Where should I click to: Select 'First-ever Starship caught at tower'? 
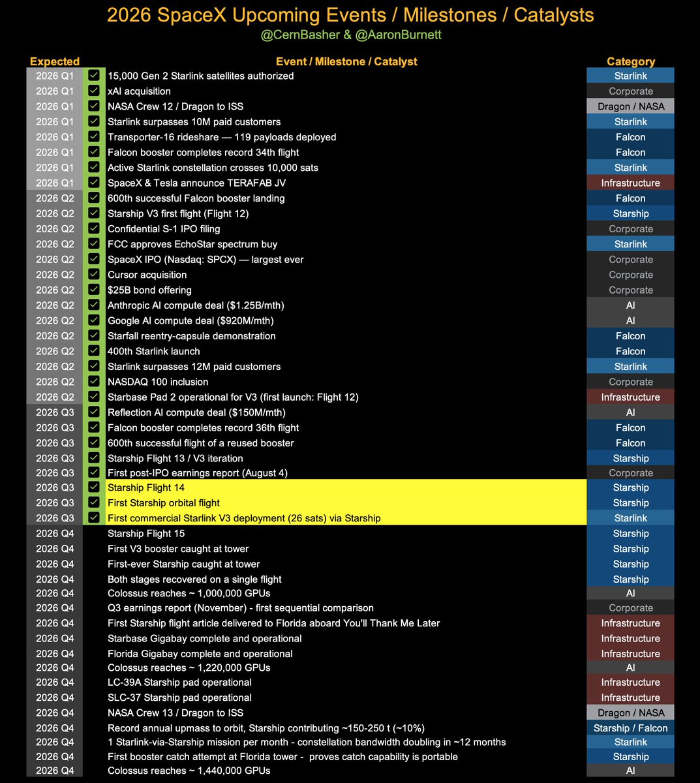point(184,564)
